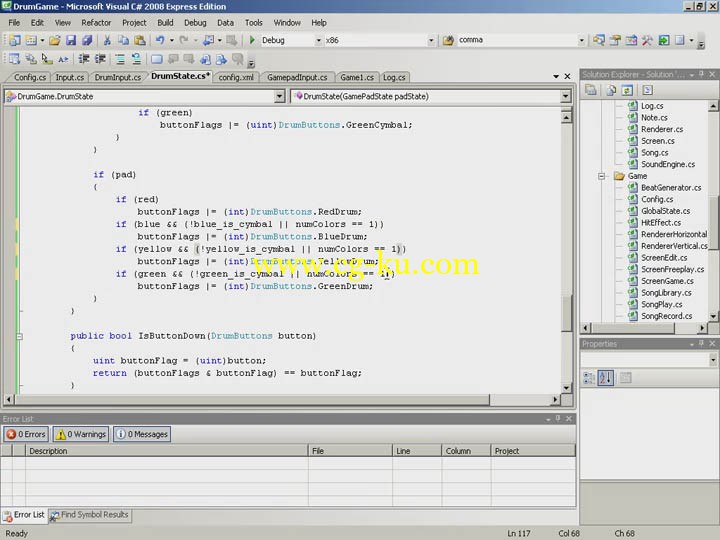Toggle Alphabetical sort in Properties panel

(x=606, y=378)
